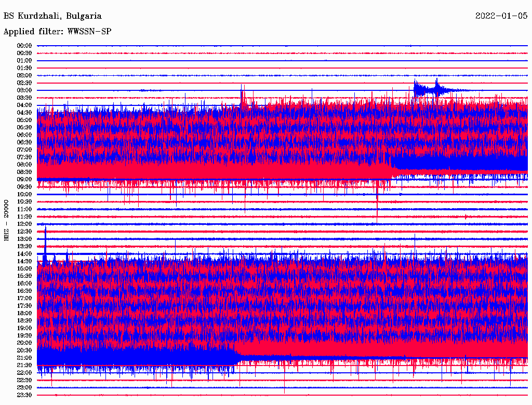Click the station title BS Kurdzhali, Bulgaria
532x405 pixels.
(52, 16)
